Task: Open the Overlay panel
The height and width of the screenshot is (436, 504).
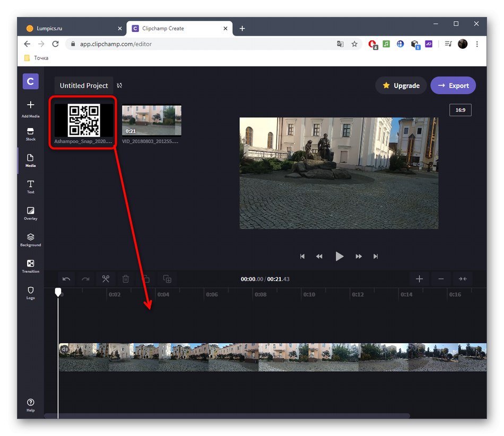Action: point(30,213)
